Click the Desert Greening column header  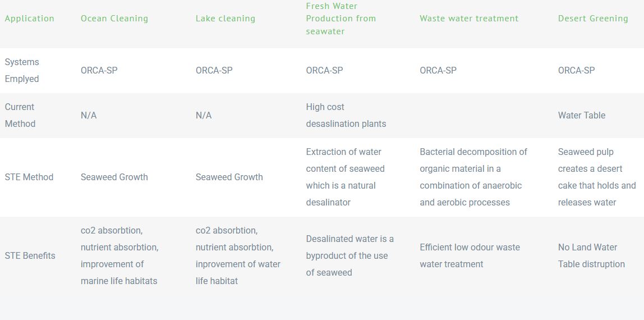[x=593, y=19]
